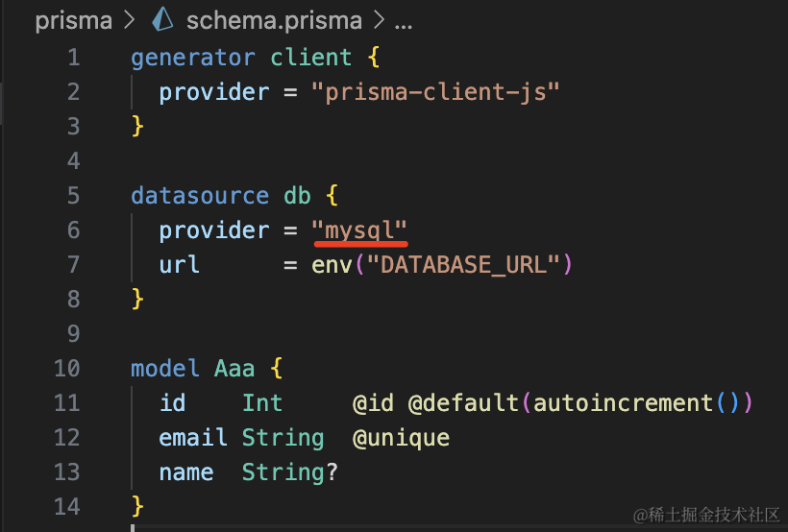The width and height of the screenshot is (788, 532).
Task: Click the String? type of name field
Action: (289, 472)
